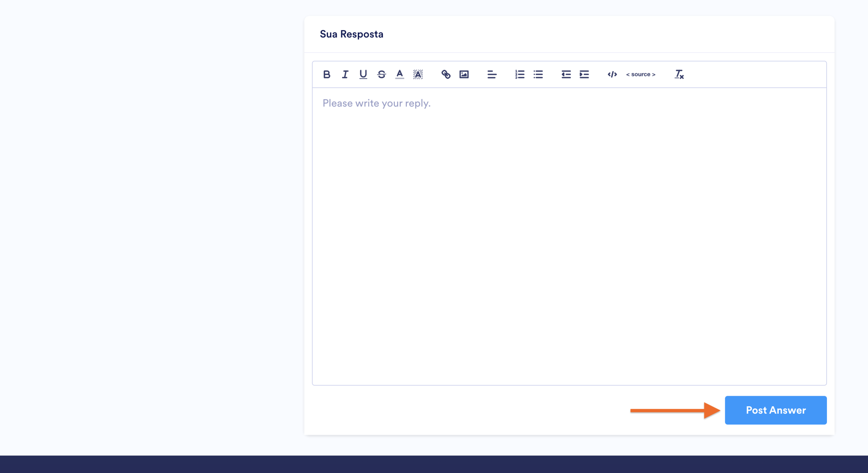This screenshot has width=868, height=473.
Task: Open the text alignment options
Action: pyautogui.click(x=492, y=74)
